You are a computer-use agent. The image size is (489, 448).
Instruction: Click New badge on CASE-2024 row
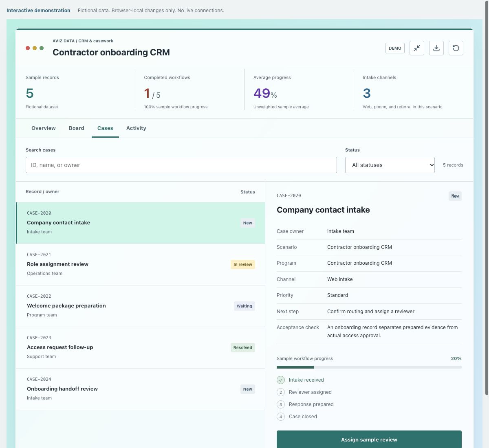pyautogui.click(x=248, y=389)
